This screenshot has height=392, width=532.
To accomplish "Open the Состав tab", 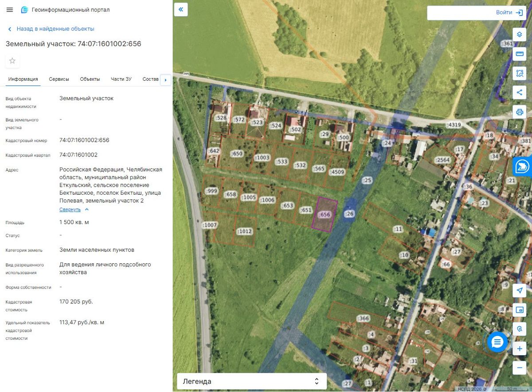I will click(150, 79).
